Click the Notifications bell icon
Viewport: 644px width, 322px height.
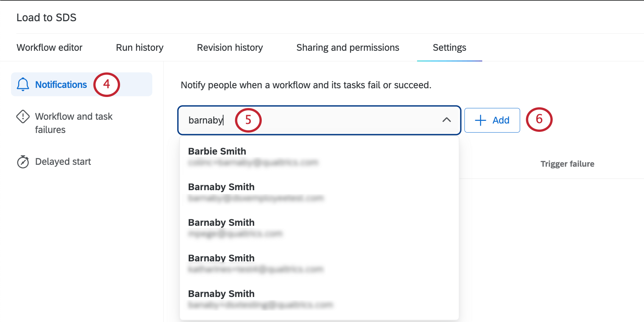[x=23, y=84]
